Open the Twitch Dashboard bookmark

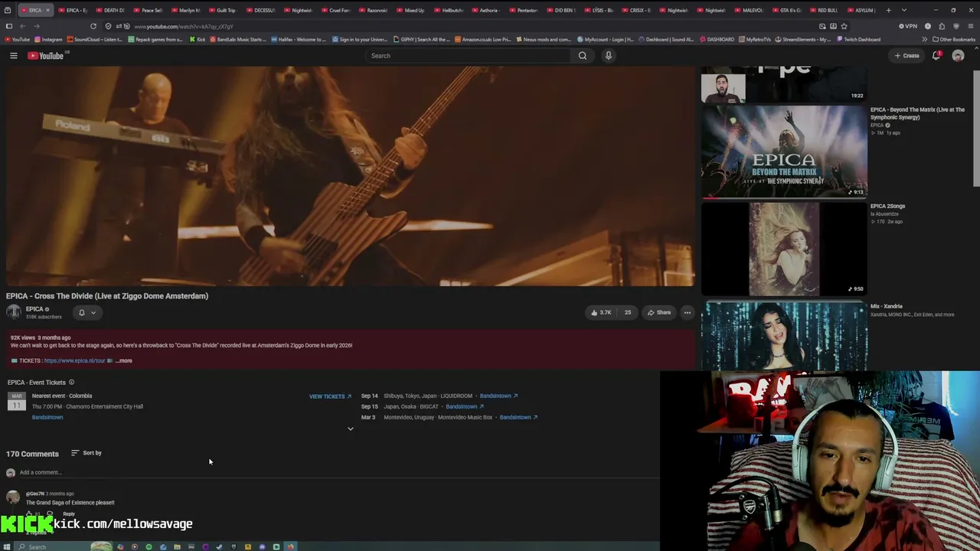pos(858,39)
